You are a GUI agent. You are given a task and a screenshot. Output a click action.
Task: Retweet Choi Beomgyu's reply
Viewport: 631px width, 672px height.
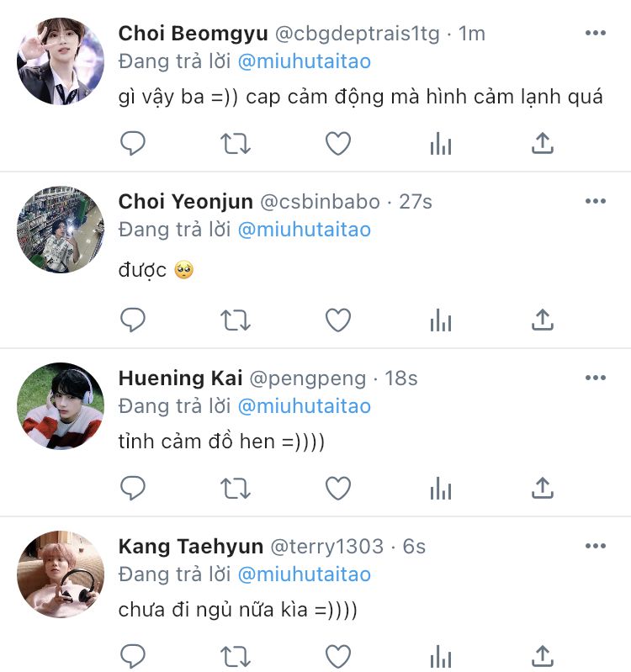pyautogui.click(x=236, y=144)
